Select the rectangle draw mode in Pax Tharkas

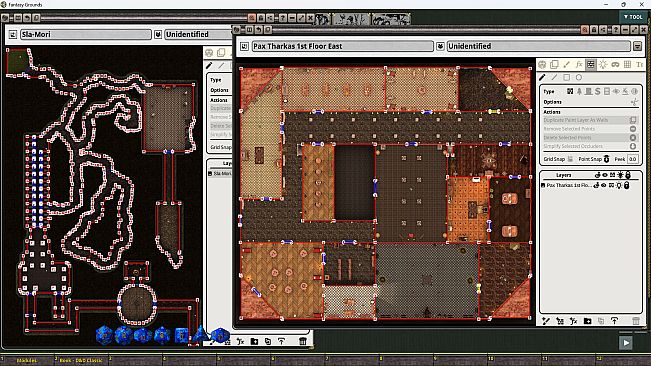point(567,77)
